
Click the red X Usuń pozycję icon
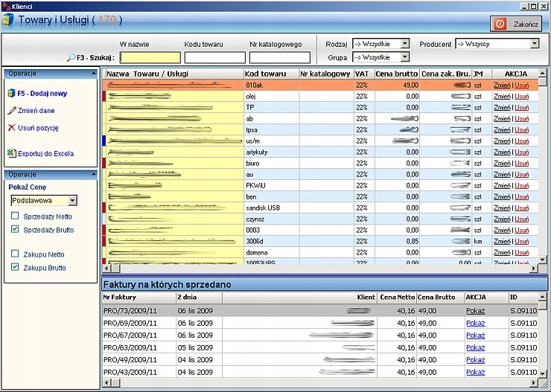(x=11, y=128)
